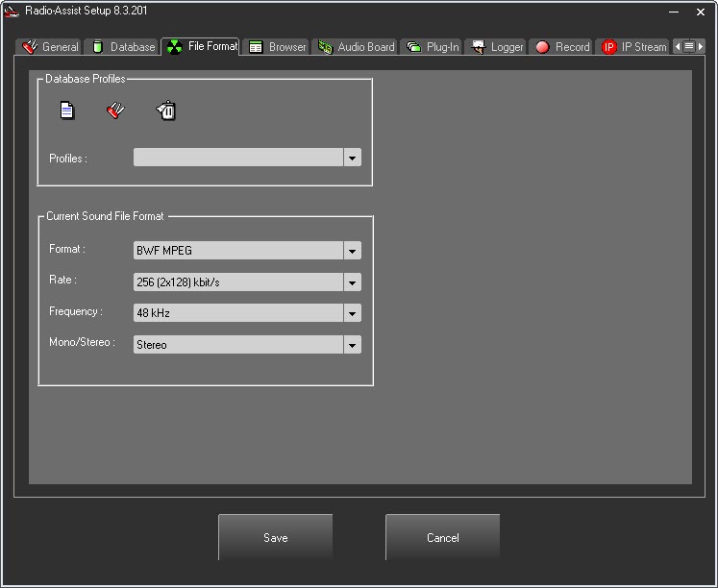Expand the Mono/Stereo dropdown
Image resolution: width=718 pixels, height=588 pixels.
tap(352, 345)
